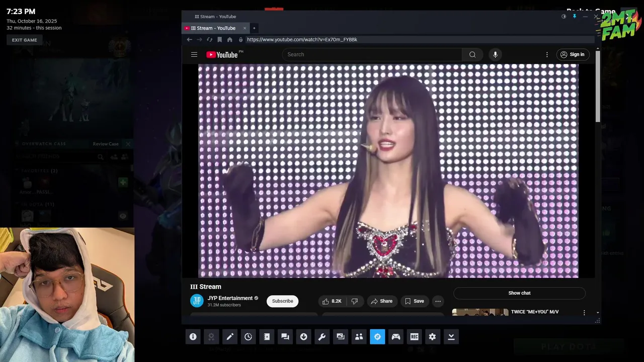Open the TWICE ME+YOU M/V thumbnail
Viewport: 644px width, 362px height.
tap(480, 312)
